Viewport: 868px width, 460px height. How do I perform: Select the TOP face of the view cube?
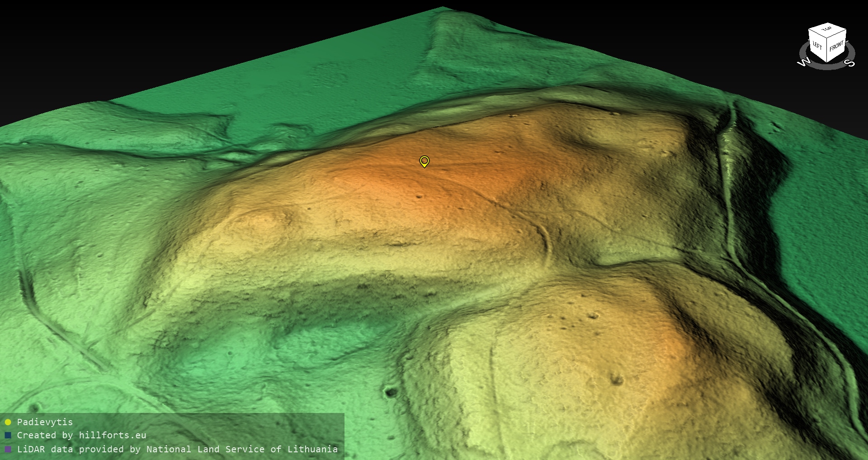tap(827, 29)
